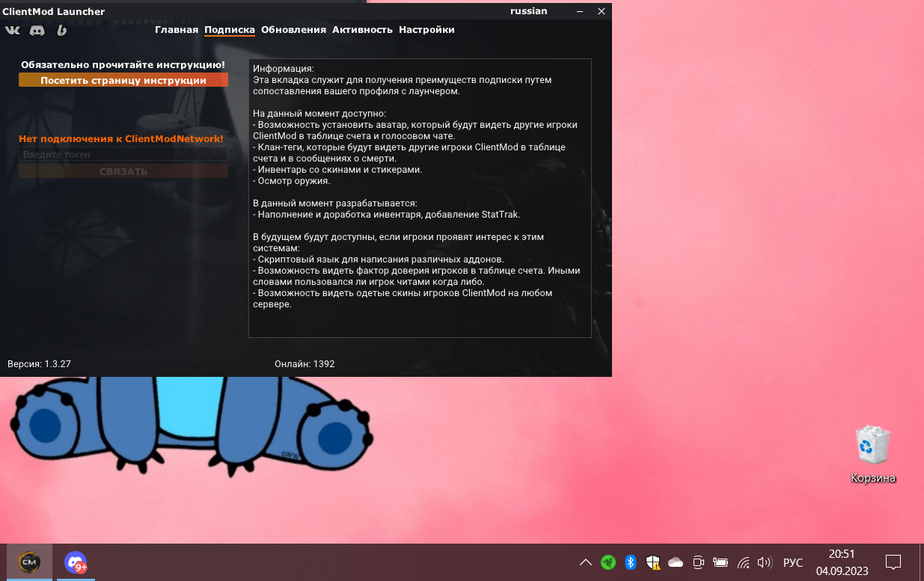Open Discord from the taskbar
924x581 pixels.
(75, 562)
